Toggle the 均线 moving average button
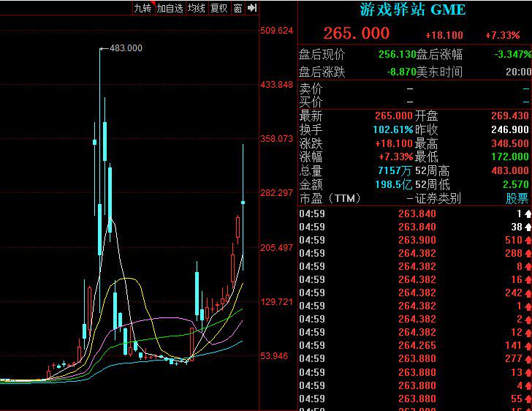 pyautogui.click(x=197, y=8)
